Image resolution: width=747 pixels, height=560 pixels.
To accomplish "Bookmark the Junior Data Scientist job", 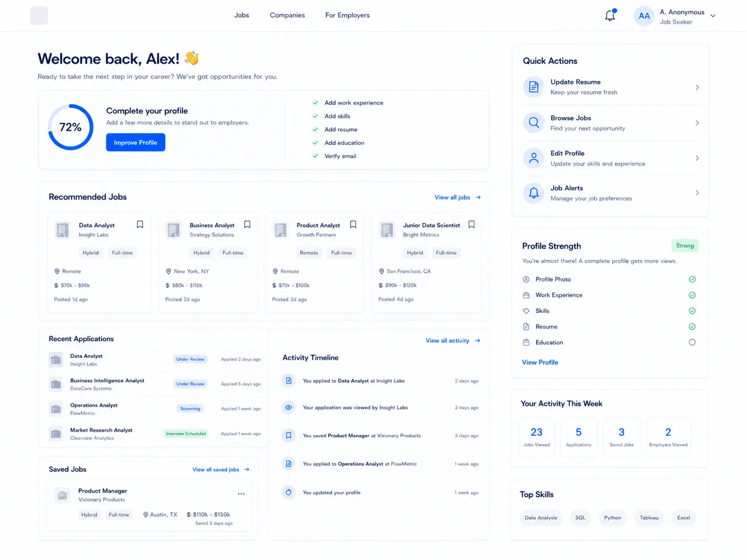I will point(472,224).
